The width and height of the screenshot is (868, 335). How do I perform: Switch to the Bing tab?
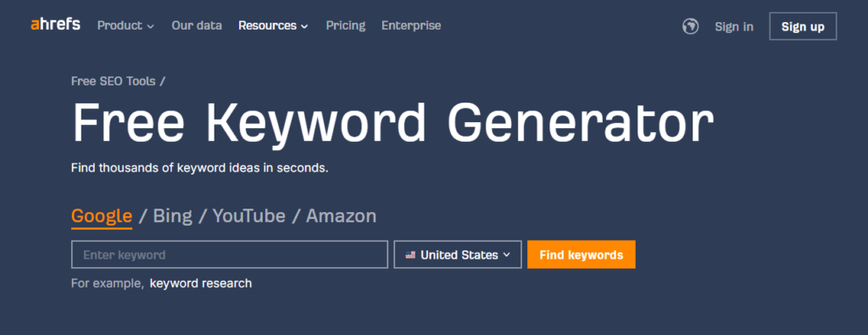[173, 216]
